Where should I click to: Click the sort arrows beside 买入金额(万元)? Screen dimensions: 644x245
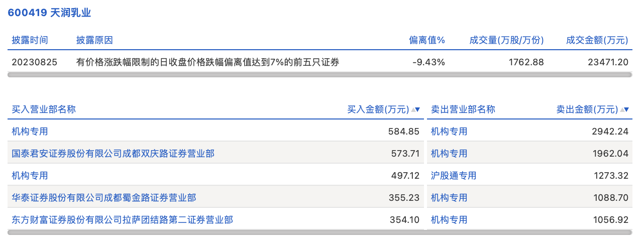[415, 109]
